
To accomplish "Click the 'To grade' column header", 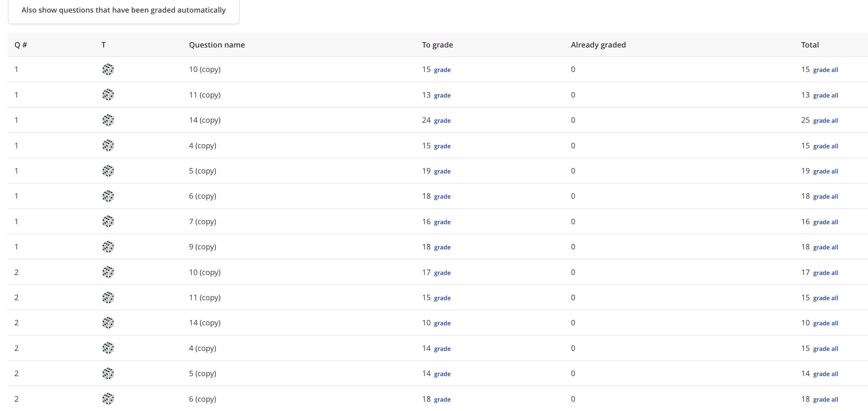I will [x=438, y=45].
